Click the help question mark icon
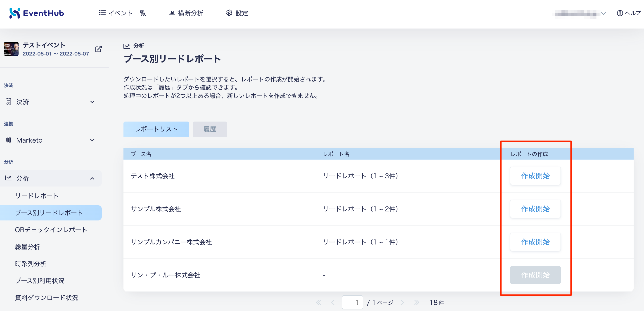 [x=620, y=13]
